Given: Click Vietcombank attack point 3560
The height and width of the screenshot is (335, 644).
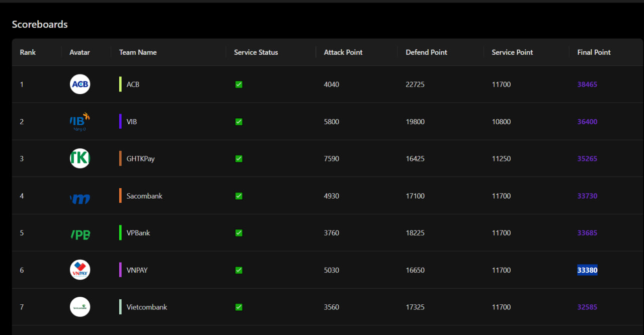Looking at the screenshot, I should [332, 307].
